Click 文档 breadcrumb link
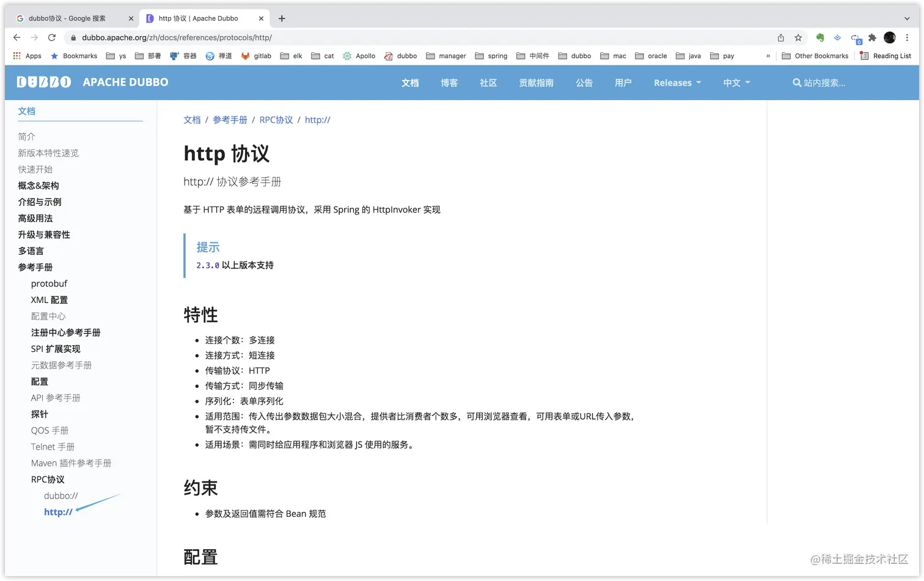Screen dimensions: 924x581 tap(192, 120)
